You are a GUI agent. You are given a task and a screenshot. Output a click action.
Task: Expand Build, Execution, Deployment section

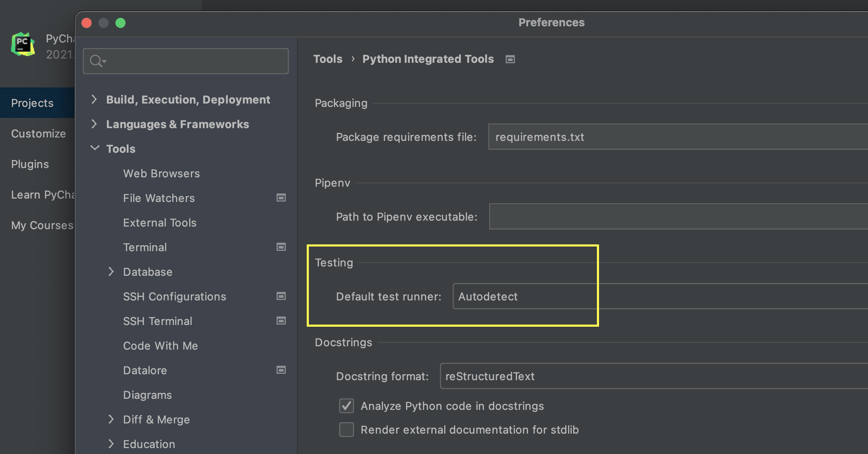tap(94, 99)
